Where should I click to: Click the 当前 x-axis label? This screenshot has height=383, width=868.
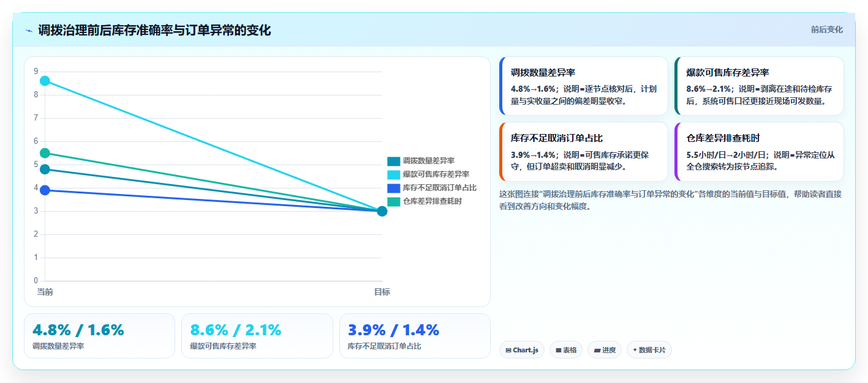coord(45,292)
